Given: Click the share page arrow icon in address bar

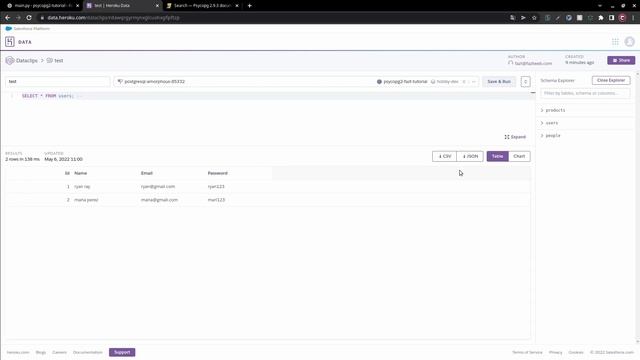Looking at the screenshot, I should 523,18.
